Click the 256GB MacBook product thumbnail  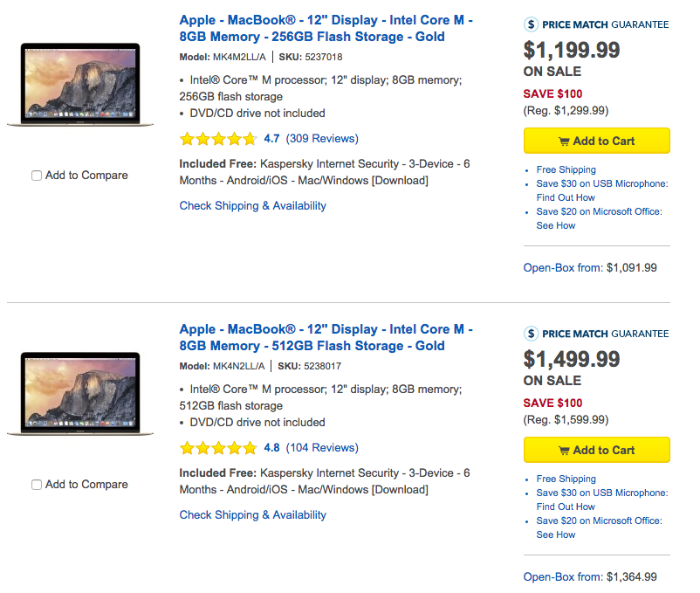coord(80,85)
